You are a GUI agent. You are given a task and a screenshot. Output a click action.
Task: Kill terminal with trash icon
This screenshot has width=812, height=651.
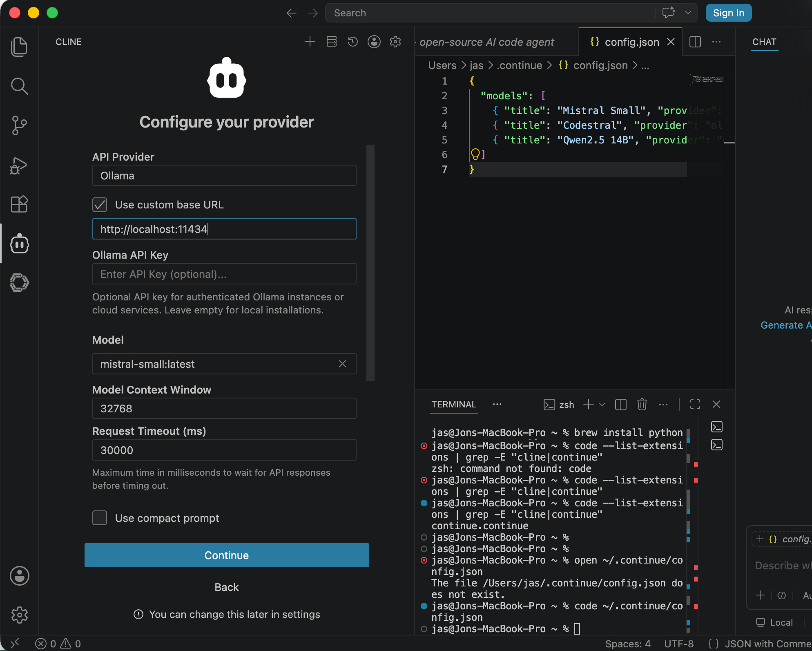point(642,405)
